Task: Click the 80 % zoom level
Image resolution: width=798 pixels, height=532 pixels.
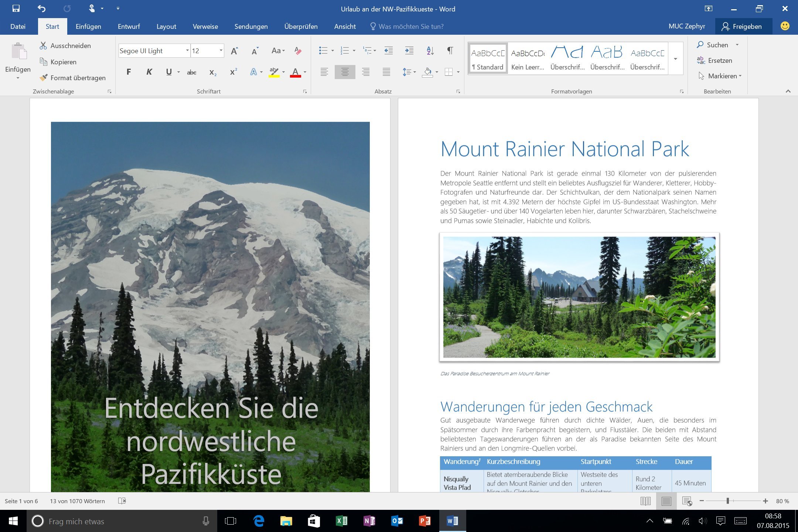Action: pos(782,501)
